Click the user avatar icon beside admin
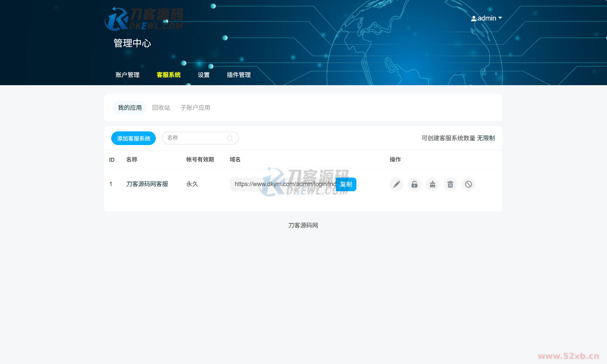 click(x=473, y=18)
